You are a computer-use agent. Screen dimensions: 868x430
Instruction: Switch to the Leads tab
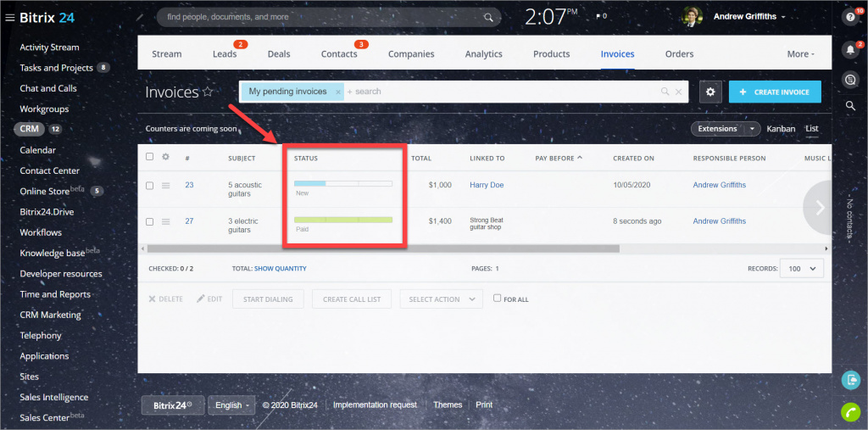[x=225, y=53]
